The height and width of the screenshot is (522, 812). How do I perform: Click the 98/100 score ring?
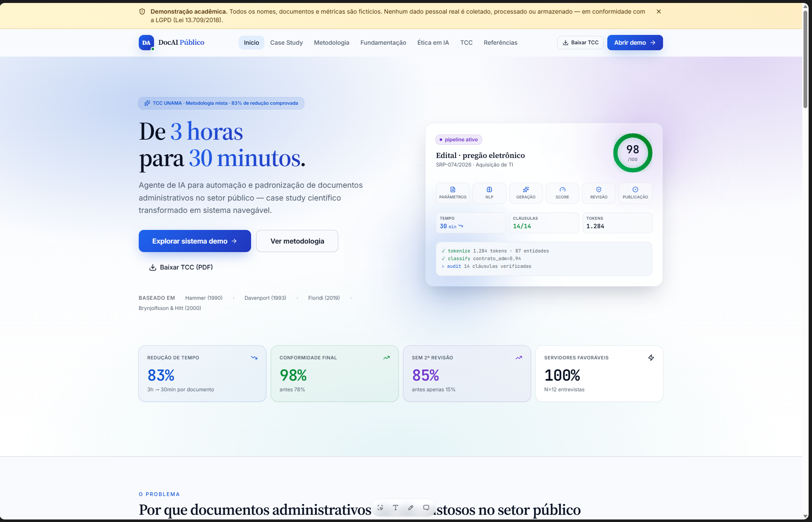(x=633, y=153)
